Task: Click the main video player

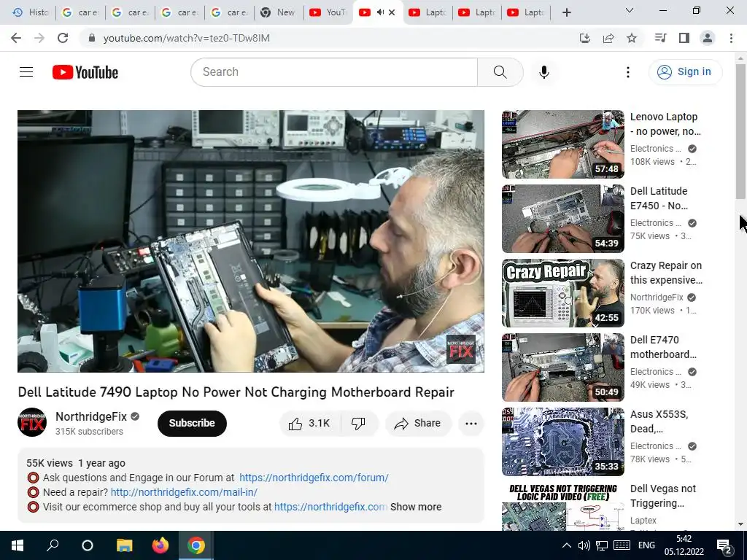Action: pyautogui.click(x=251, y=241)
